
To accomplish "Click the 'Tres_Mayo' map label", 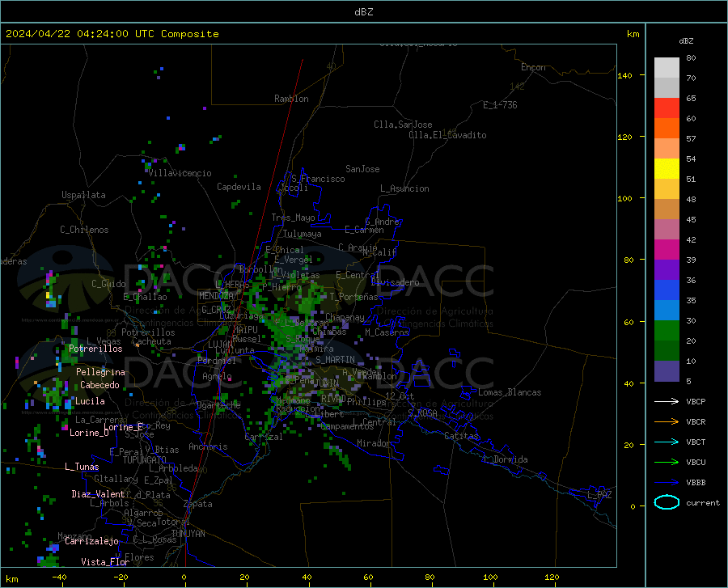I will (x=293, y=218).
